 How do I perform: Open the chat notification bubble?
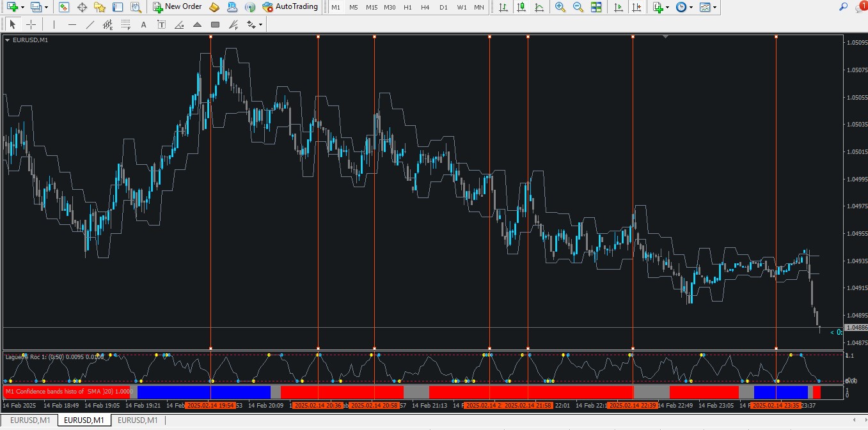coord(861,7)
